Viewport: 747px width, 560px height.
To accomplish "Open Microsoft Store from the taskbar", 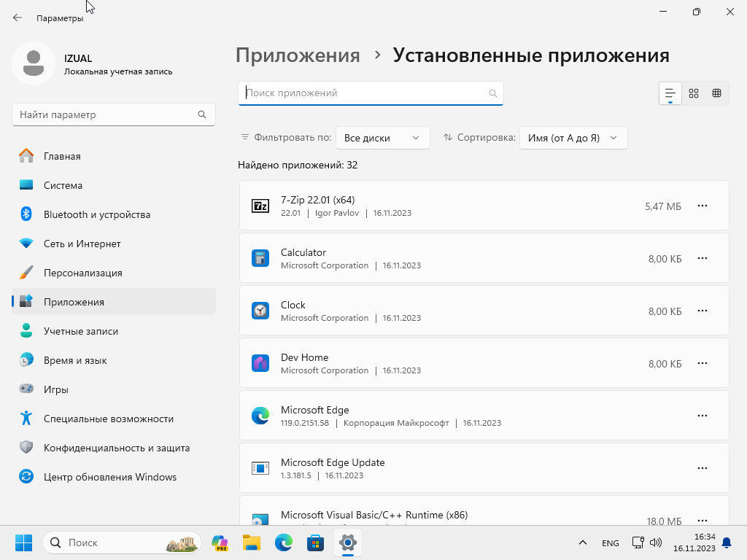I will pos(315,542).
